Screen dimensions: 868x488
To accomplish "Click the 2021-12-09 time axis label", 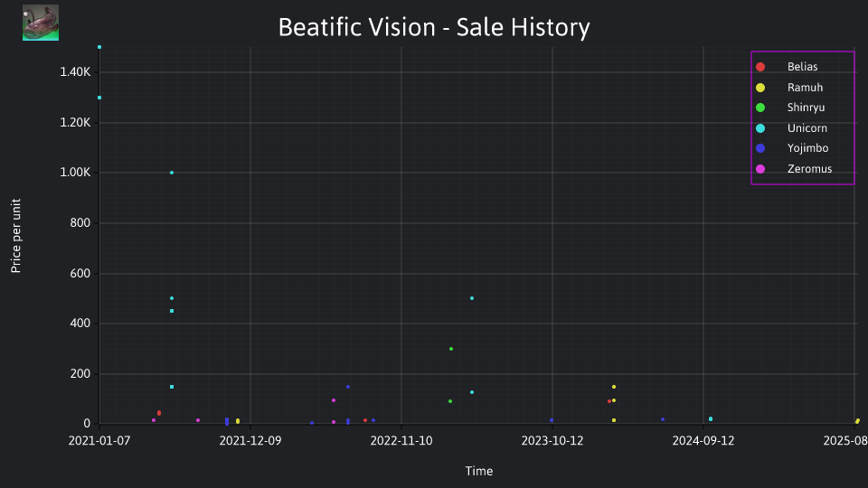I will [x=250, y=441].
